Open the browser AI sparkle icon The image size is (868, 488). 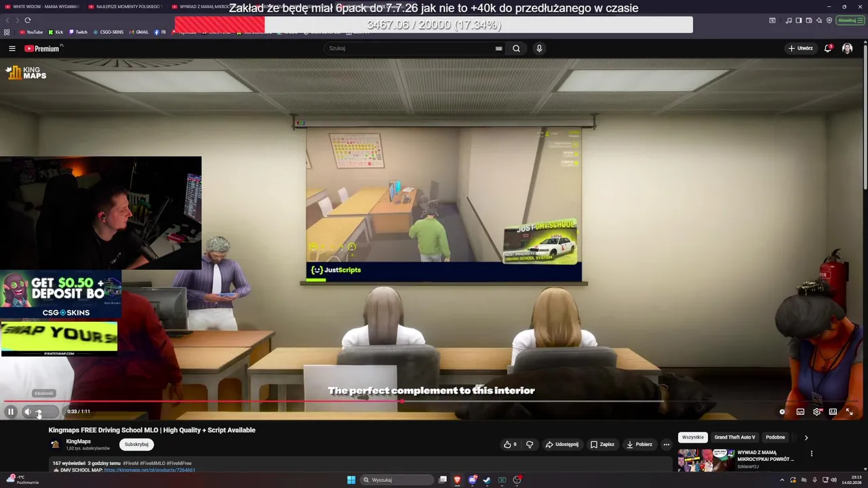pyautogui.click(x=819, y=20)
